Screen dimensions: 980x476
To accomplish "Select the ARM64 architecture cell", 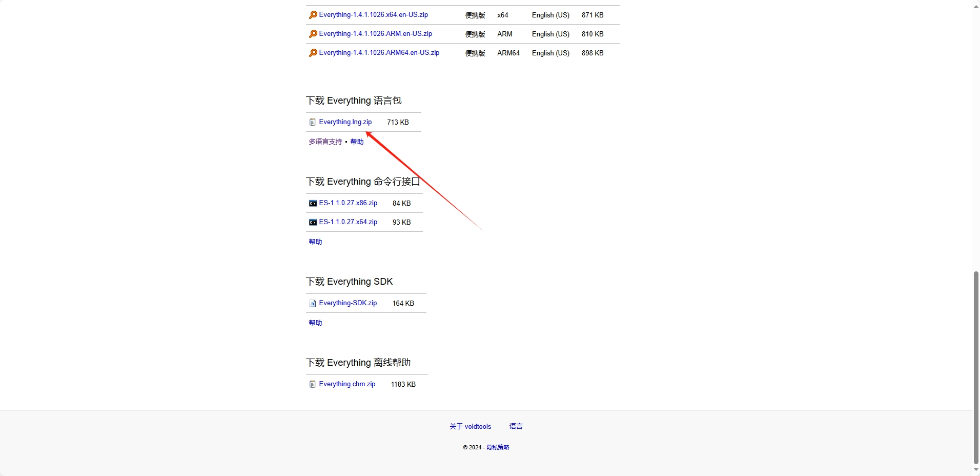I will pos(508,53).
